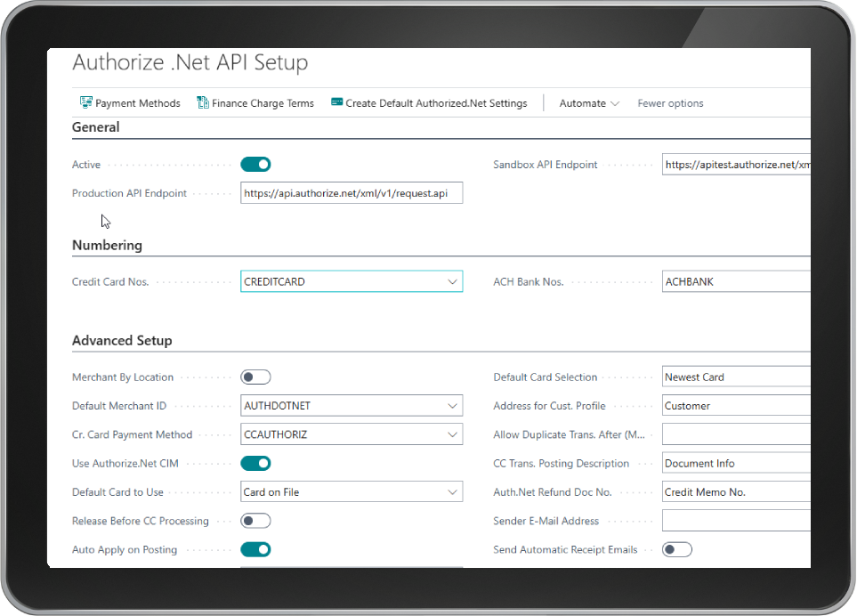Image resolution: width=857 pixels, height=616 pixels.
Task: Disable Use Authorize.Net CIM toggle
Action: pos(255,464)
